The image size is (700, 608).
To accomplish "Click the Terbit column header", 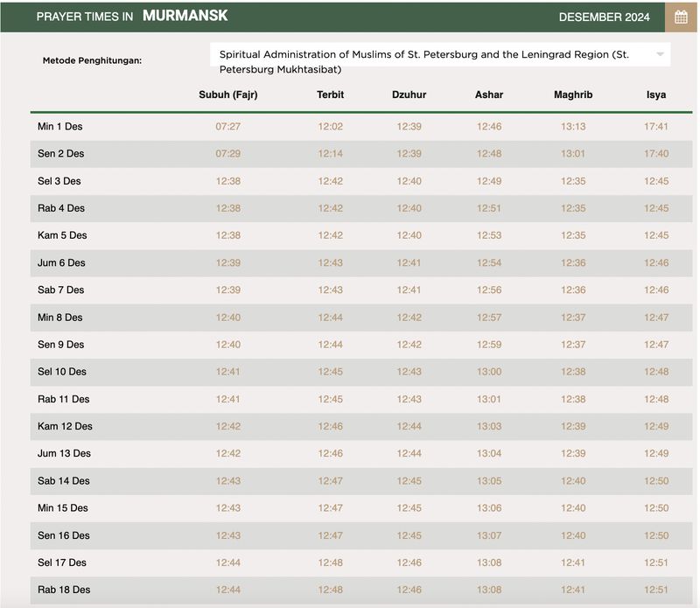I will [330, 94].
